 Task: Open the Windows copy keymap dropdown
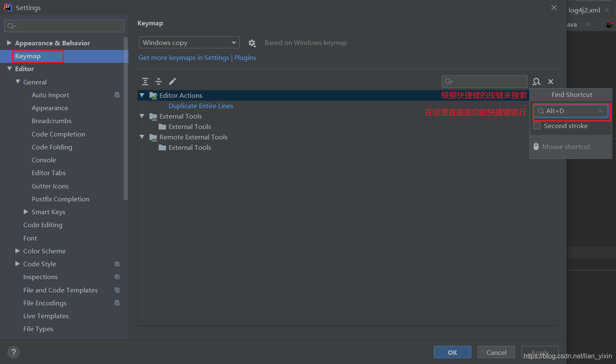point(189,42)
